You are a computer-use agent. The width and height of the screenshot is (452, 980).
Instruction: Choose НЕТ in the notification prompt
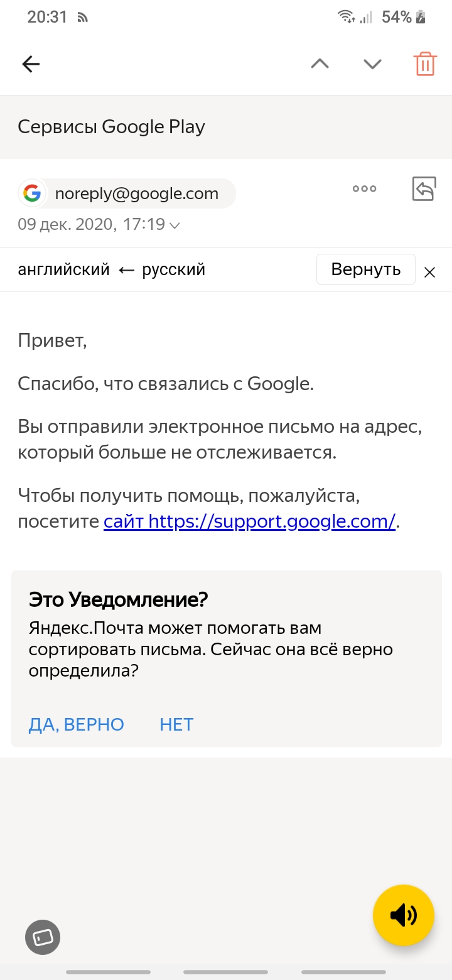(176, 724)
